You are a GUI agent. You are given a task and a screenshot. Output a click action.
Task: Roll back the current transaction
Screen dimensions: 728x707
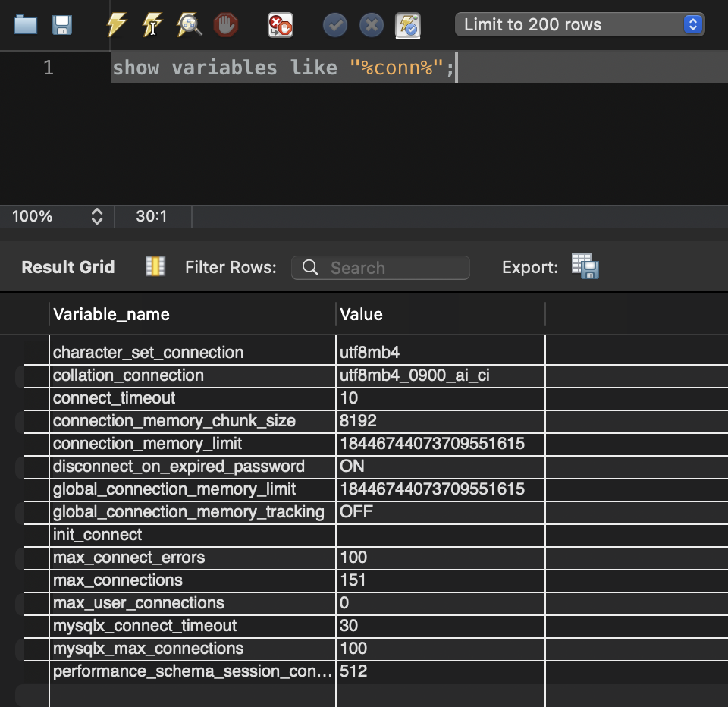(x=371, y=25)
